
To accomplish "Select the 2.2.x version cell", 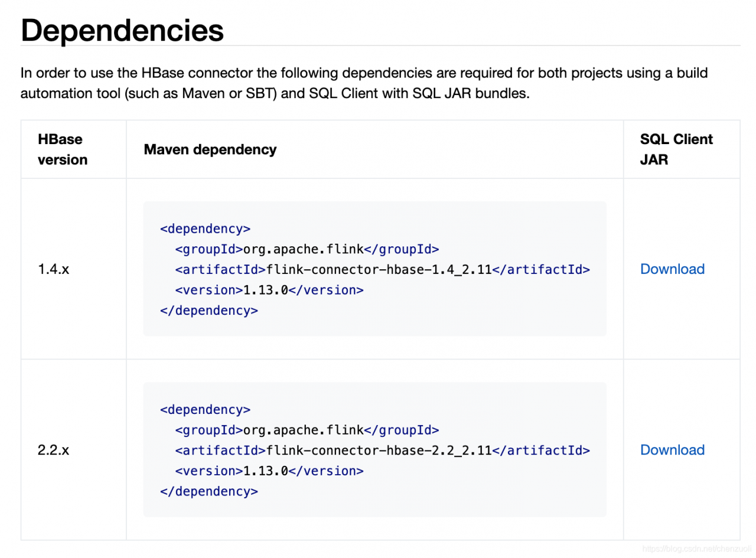I will tap(53, 450).
